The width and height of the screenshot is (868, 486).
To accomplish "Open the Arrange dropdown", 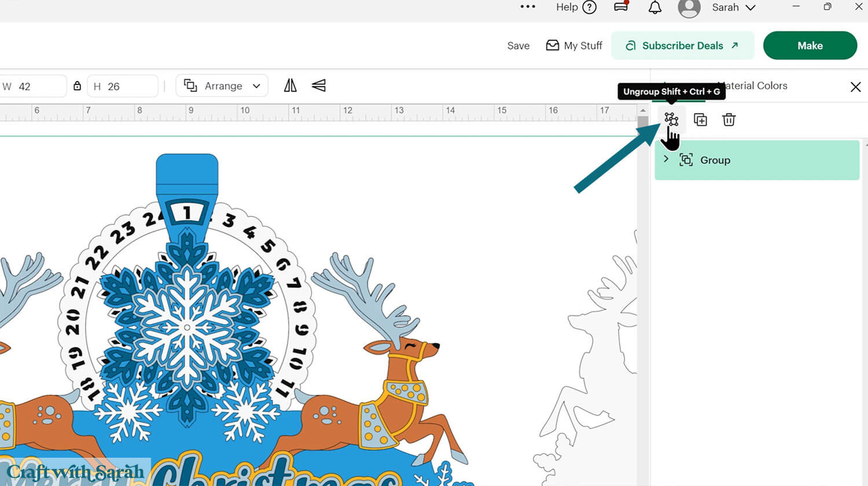I will [x=222, y=86].
